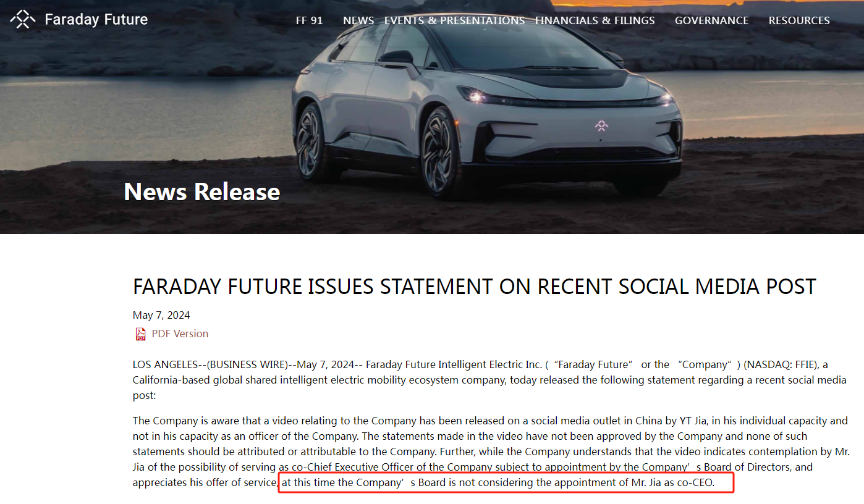Click the paragraph beginning 'The Company is aware'
The width and height of the screenshot is (864, 504).
point(490,451)
